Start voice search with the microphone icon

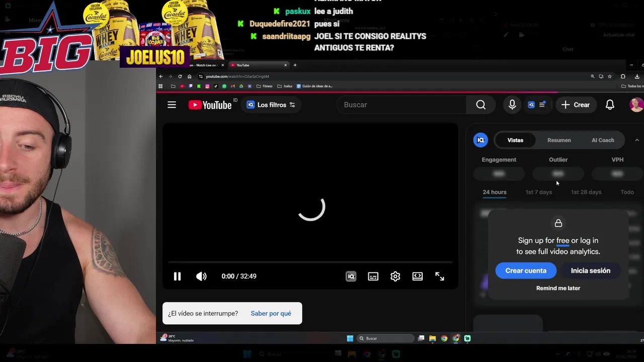click(512, 105)
